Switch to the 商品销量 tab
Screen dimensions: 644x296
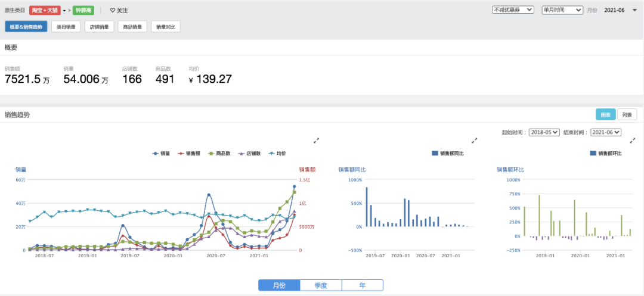click(132, 27)
